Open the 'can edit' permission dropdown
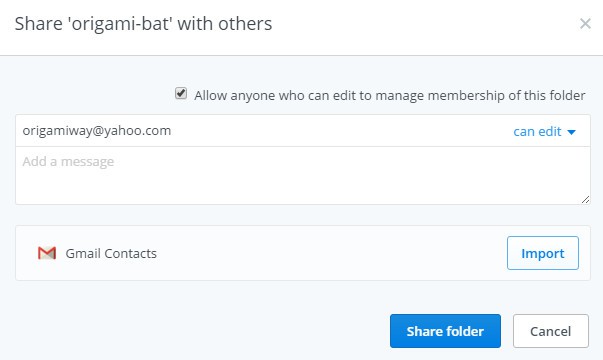The width and height of the screenshot is (603, 360). [x=544, y=132]
